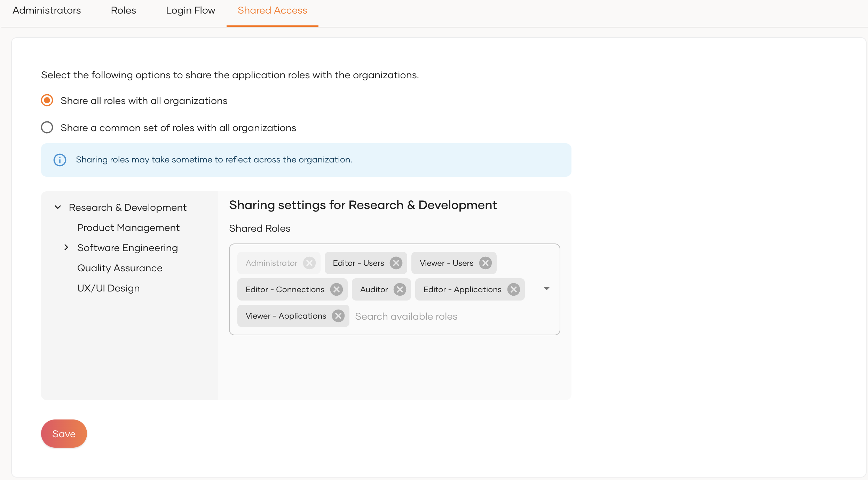The width and height of the screenshot is (868, 480).
Task: Click the Editor - Applications chip label
Action: click(463, 289)
